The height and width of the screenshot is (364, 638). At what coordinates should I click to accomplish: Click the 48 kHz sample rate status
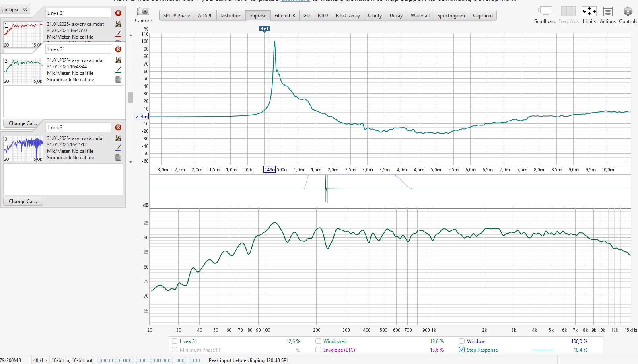click(x=40, y=360)
